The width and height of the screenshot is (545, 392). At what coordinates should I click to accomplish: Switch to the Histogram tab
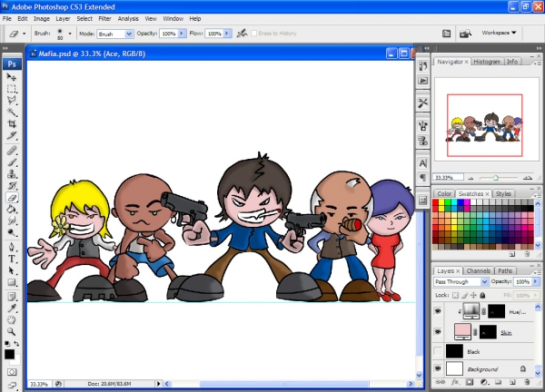(x=487, y=62)
